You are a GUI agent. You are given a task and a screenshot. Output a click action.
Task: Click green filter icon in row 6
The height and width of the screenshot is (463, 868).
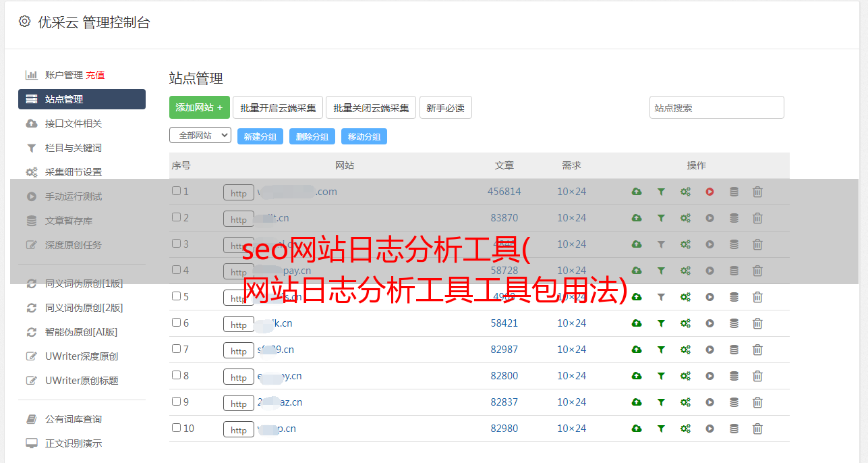pos(661,323)
